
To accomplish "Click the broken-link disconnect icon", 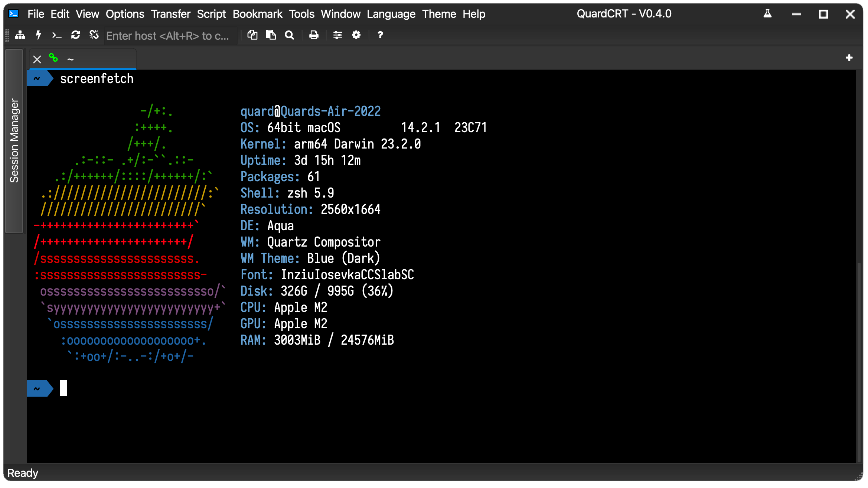I will 94,35.
